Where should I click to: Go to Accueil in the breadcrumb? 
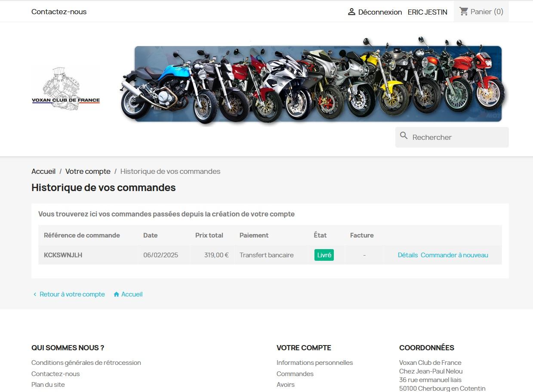tap(43, 171)
